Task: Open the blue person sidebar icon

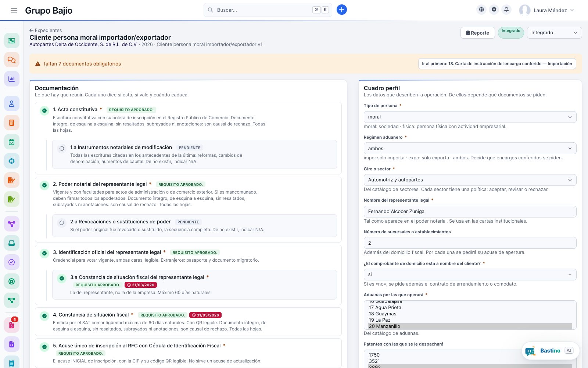Action: pyautogui.click(x=11, y=104)
